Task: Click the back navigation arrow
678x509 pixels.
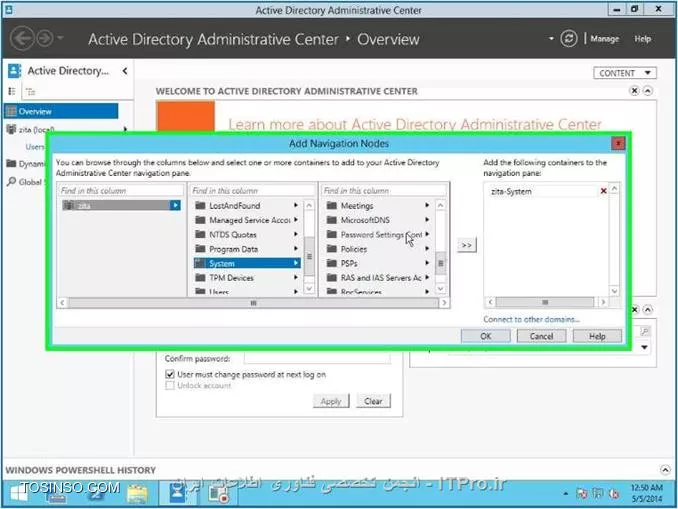Action: click(22, 38)
